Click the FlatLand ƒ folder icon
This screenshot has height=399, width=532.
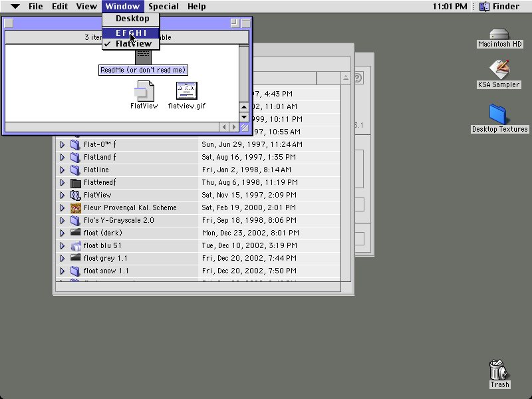[75, 157]
